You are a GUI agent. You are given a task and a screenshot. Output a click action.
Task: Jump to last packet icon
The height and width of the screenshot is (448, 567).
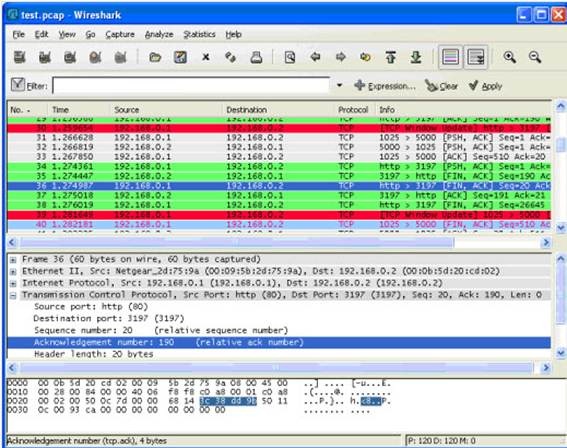click(416, 57)
